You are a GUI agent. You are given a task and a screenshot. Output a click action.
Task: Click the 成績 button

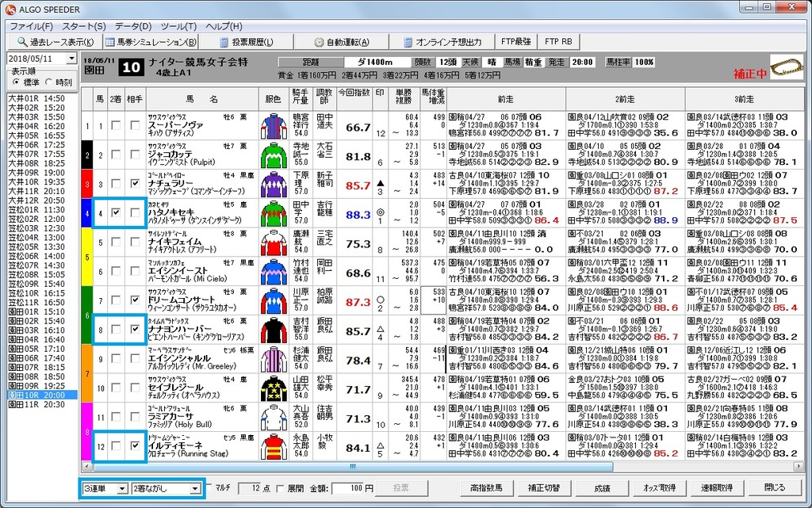(602, 488)
